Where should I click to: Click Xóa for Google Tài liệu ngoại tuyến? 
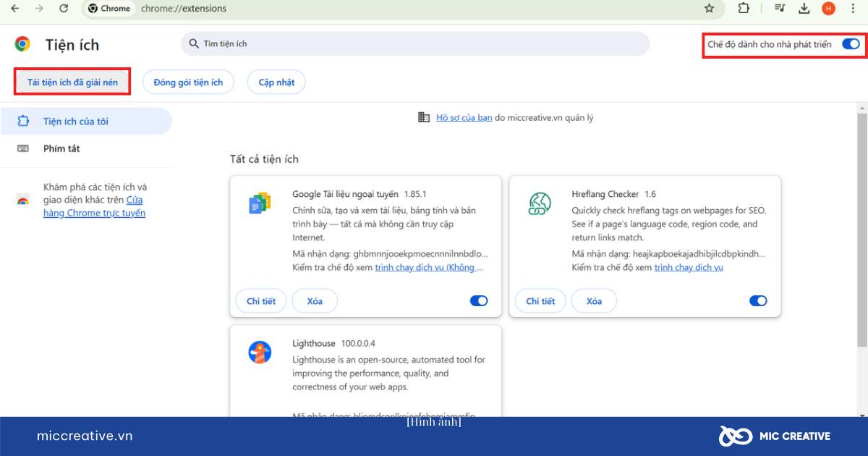[x=315, y=301]
